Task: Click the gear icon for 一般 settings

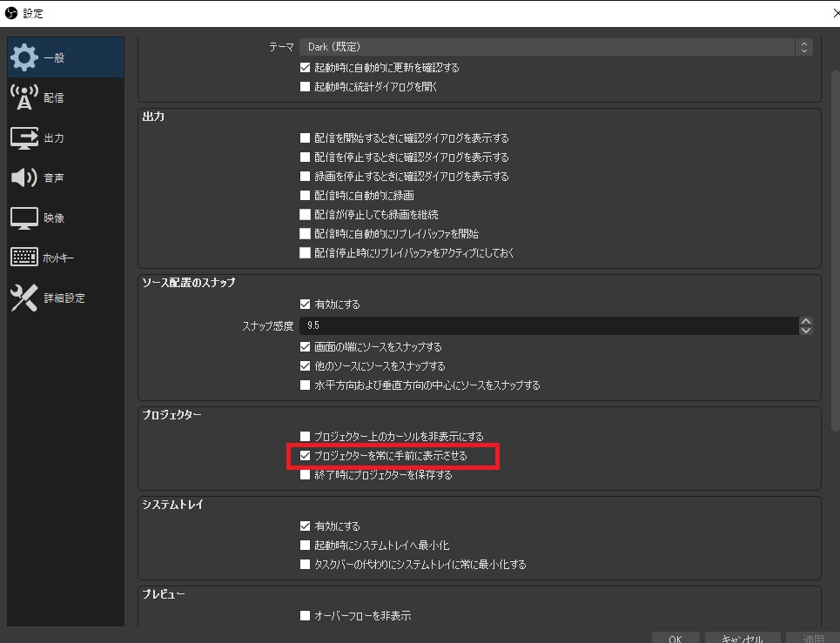Action: pos(24,57)
